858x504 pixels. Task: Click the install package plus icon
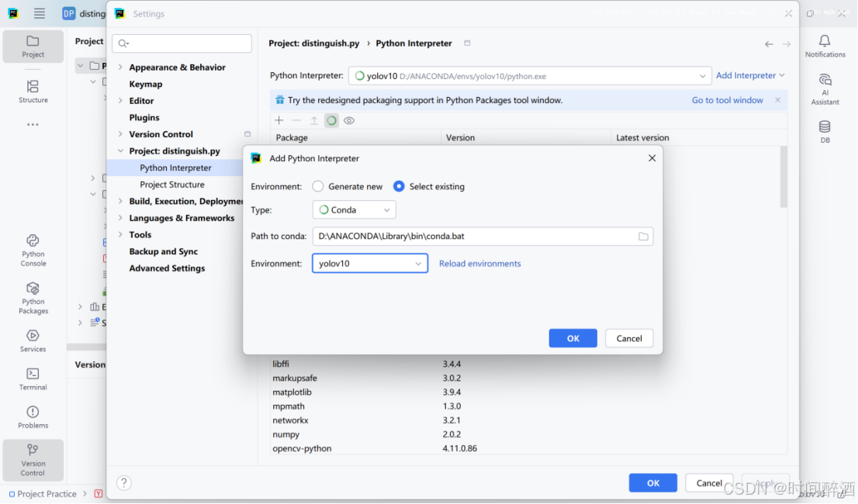point(279,120)
